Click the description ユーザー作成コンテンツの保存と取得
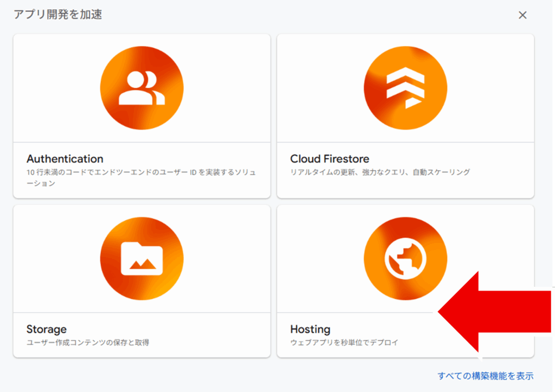 pos(88,343)
